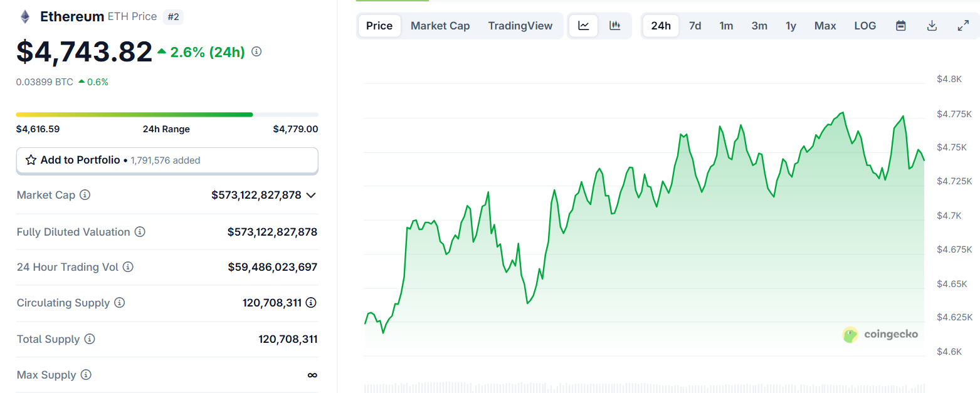Show 24 Hour Trading Vol info icon
The width and height of the screenshot is (980, 393).
pos(128,267)
